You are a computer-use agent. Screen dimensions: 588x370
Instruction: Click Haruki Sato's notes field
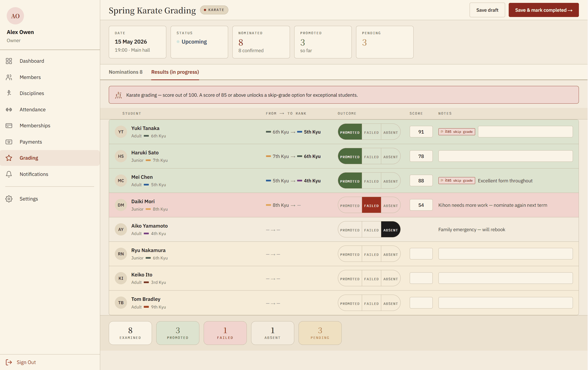(506, 156)
